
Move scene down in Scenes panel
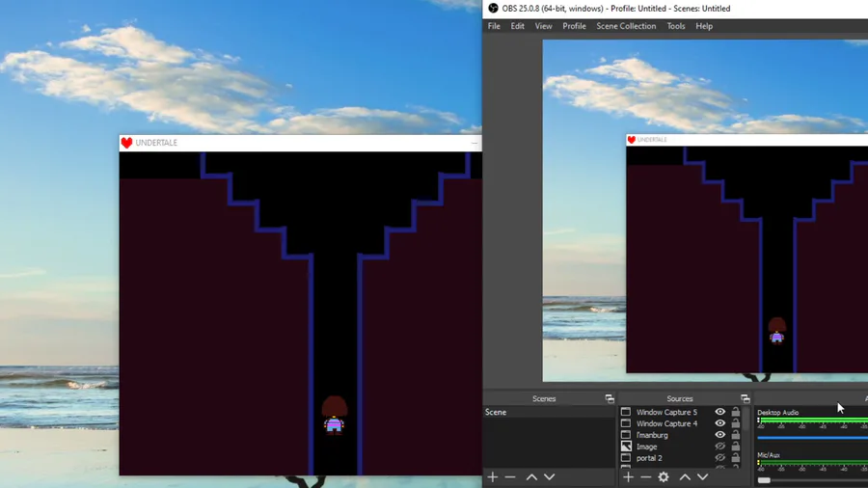[549, 477]
